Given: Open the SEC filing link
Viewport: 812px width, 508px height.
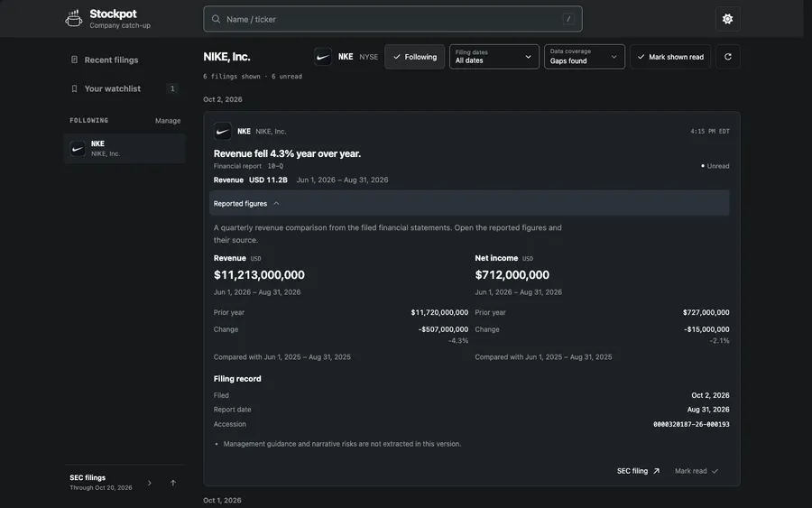Looking at the screenshot, I should [638, 471].
